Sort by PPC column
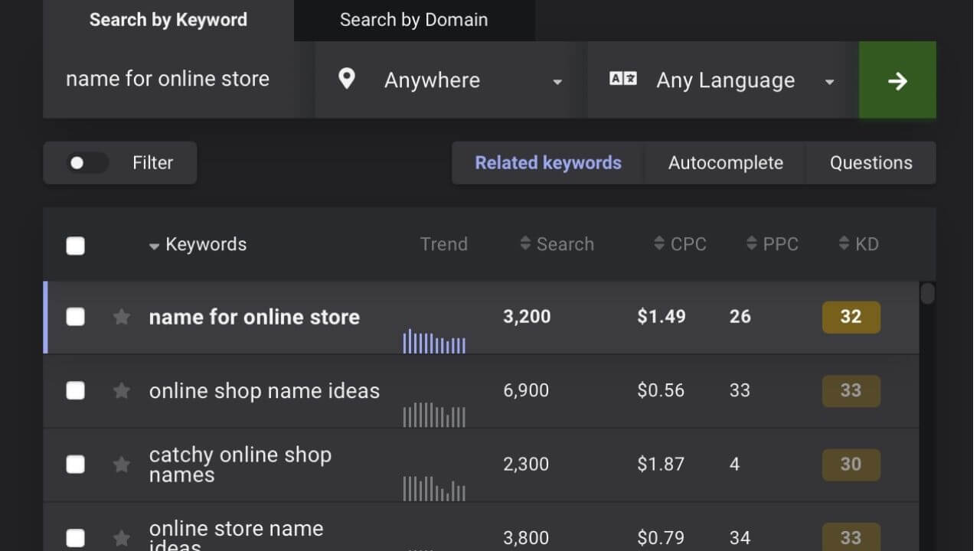The width and height of the screenshot is (980, 551). click(772, 244)
